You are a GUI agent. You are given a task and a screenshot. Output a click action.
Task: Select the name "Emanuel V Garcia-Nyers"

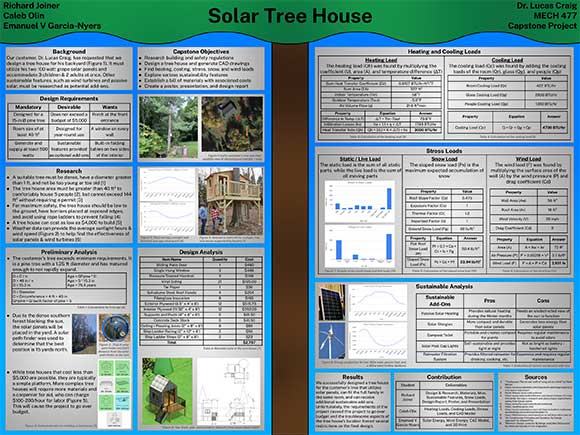click(x=52, y=26)
